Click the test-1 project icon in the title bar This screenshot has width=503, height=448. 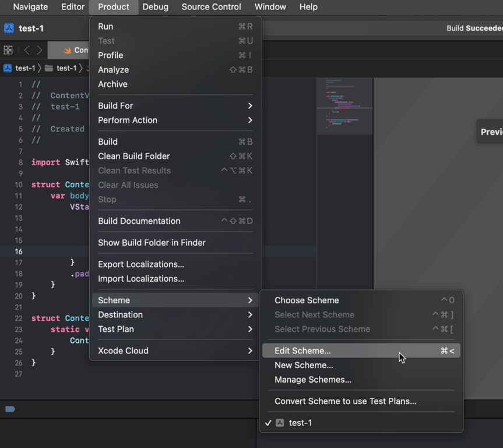pos(8,27)
